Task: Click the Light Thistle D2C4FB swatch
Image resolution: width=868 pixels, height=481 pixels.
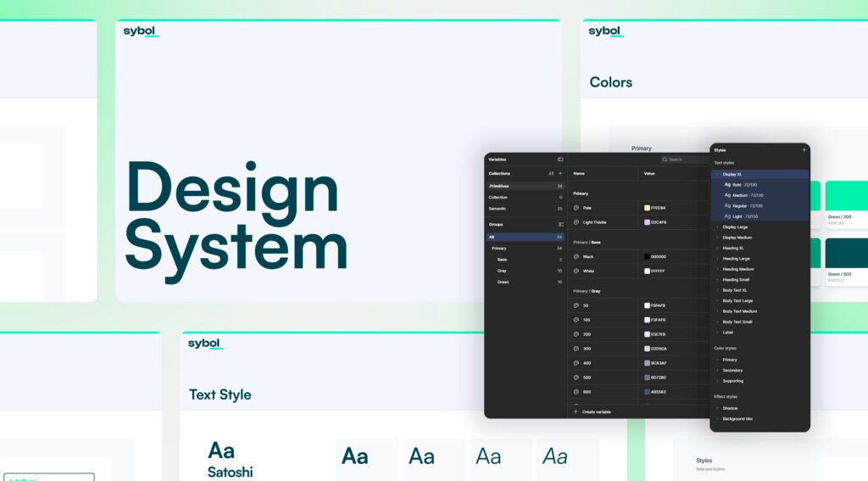Action: coord(647,222)
